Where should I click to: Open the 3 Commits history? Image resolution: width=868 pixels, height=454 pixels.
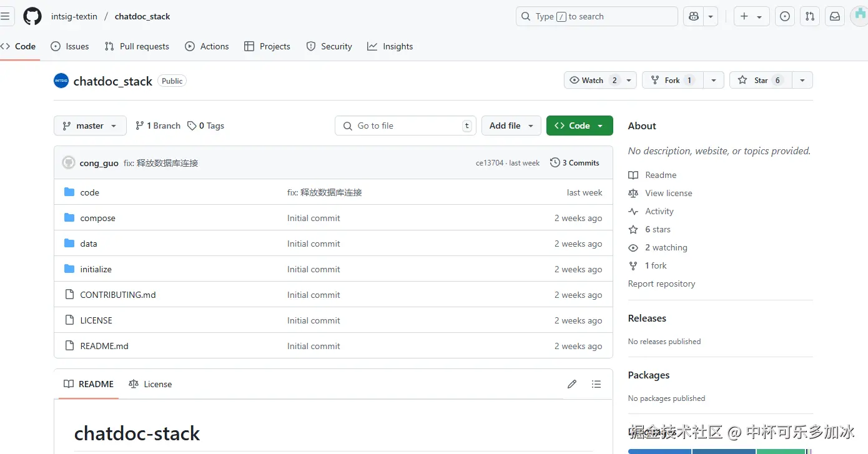[575, 163]
